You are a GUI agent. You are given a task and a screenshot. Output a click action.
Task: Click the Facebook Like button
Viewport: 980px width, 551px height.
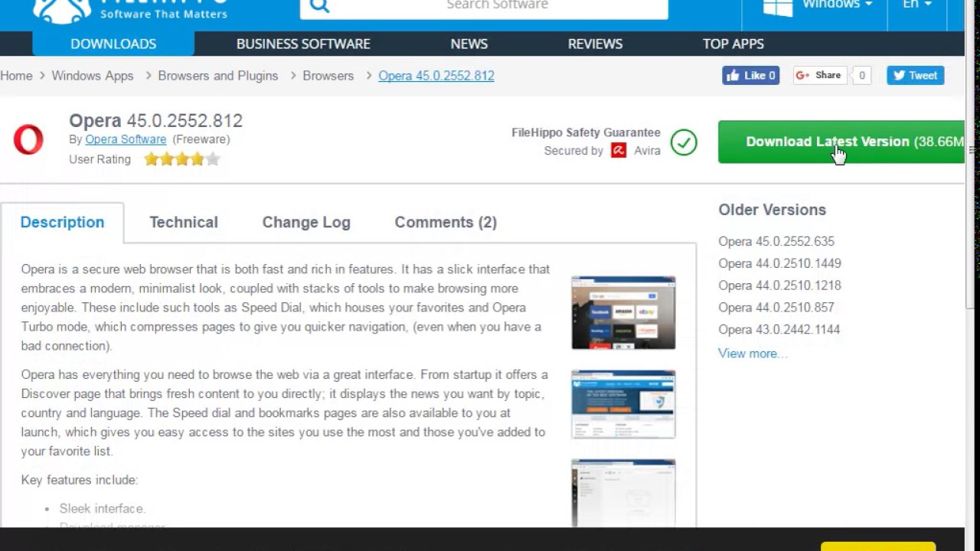pyautogui.click(x=750, y=75)
